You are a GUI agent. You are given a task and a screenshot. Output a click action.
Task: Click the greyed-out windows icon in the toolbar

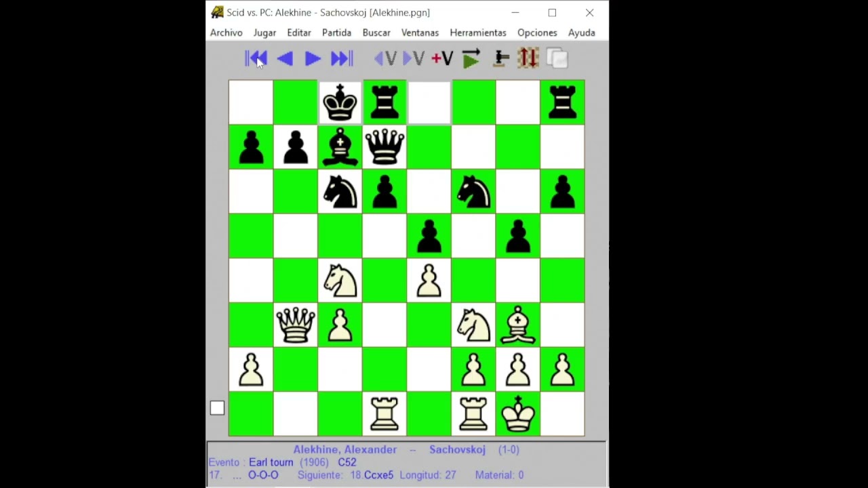point(557,58)
